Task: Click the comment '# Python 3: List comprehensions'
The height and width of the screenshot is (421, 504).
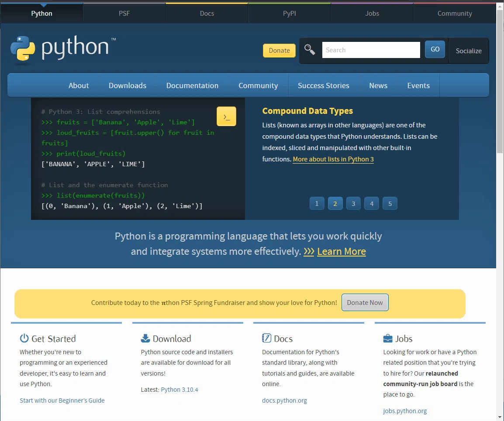Action: click(x=100, y=112)
